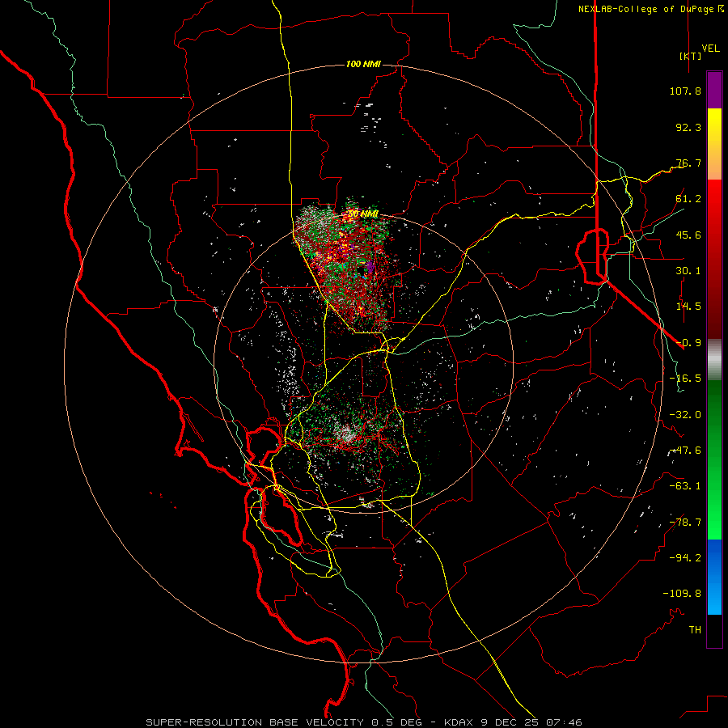Click the 61.2 legend value

pos(688,199)
